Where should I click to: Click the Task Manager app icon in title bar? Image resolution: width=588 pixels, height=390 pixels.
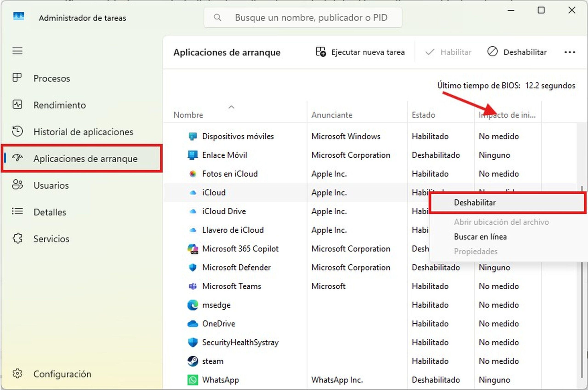click(x=19, y=17)
